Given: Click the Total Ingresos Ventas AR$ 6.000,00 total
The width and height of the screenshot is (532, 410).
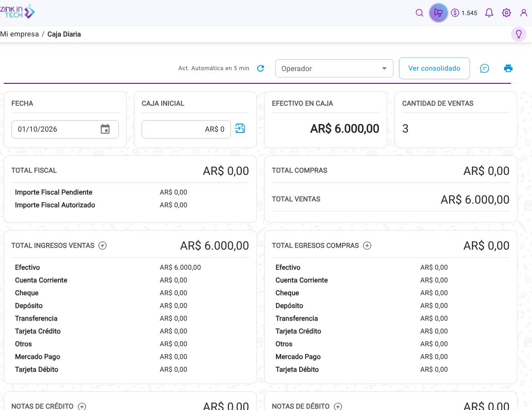Looking at the screenshot, I should tap(215, 246).
